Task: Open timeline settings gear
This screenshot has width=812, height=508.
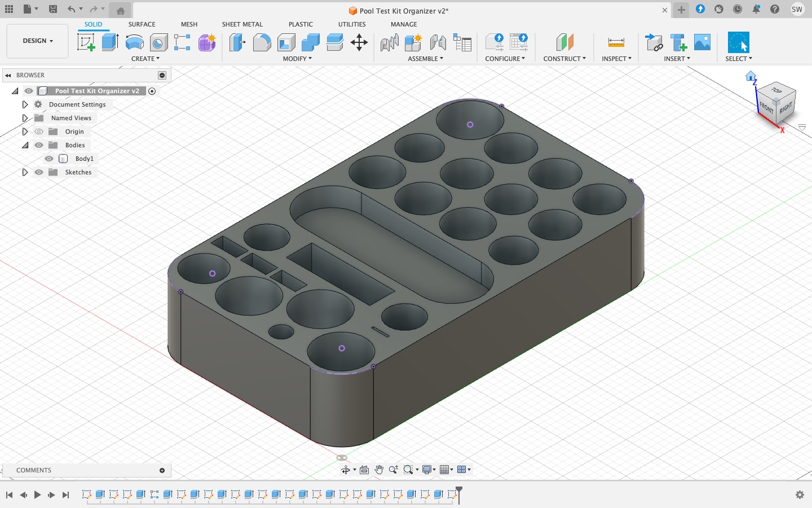Action: point(800,495)
